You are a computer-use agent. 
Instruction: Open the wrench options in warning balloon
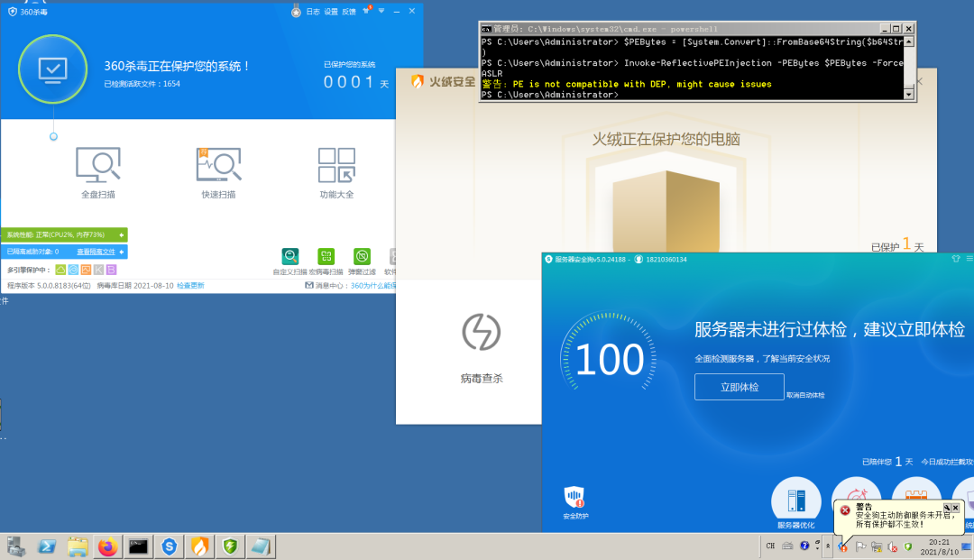tap(947, 508)
